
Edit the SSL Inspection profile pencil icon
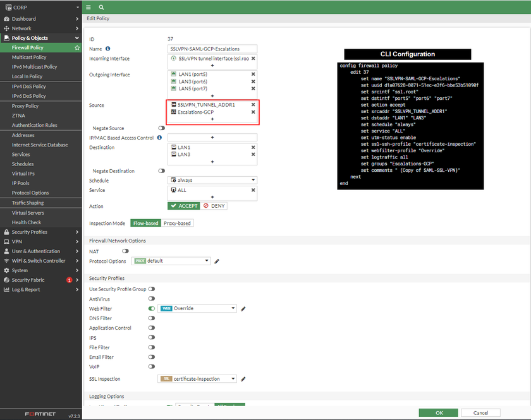pos(243,379)
